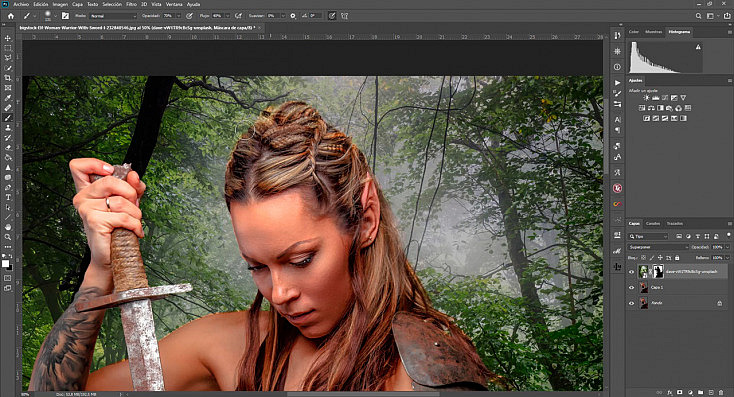Open smoothing options gear icon
This screenshot has height=397, width=734.
(293, 15)
